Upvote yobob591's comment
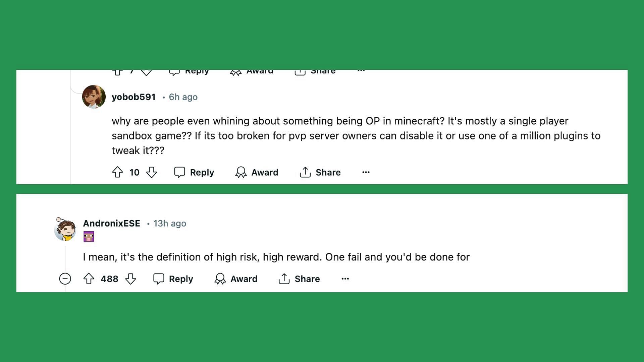Screen dimensions: 644x362 (x=117, y=172)
